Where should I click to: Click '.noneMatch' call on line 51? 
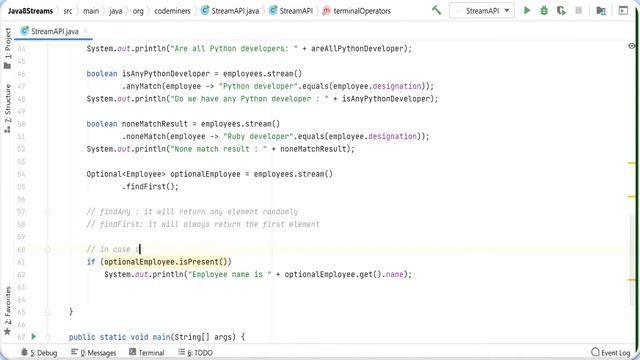coord(144,136)
